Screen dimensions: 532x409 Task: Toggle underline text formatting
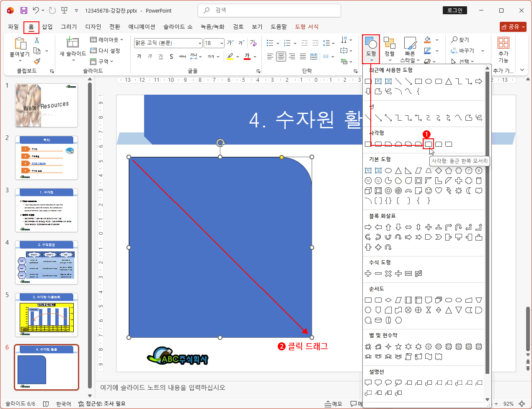tap(160, 56)
